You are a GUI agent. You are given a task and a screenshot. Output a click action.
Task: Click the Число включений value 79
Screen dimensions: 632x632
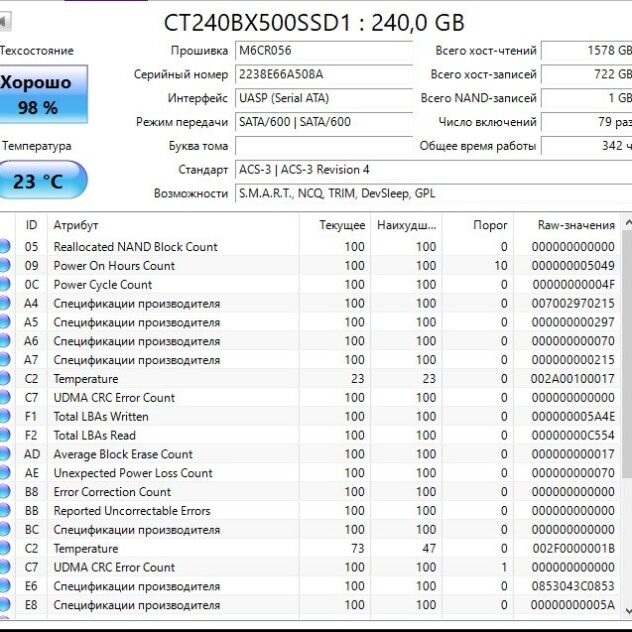[x=586, y=122]
